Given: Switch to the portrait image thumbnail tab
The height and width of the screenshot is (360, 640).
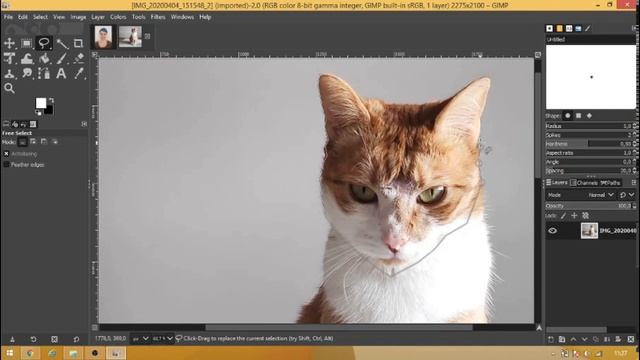Looking at the screenshot, I should (x=103, y=37).
